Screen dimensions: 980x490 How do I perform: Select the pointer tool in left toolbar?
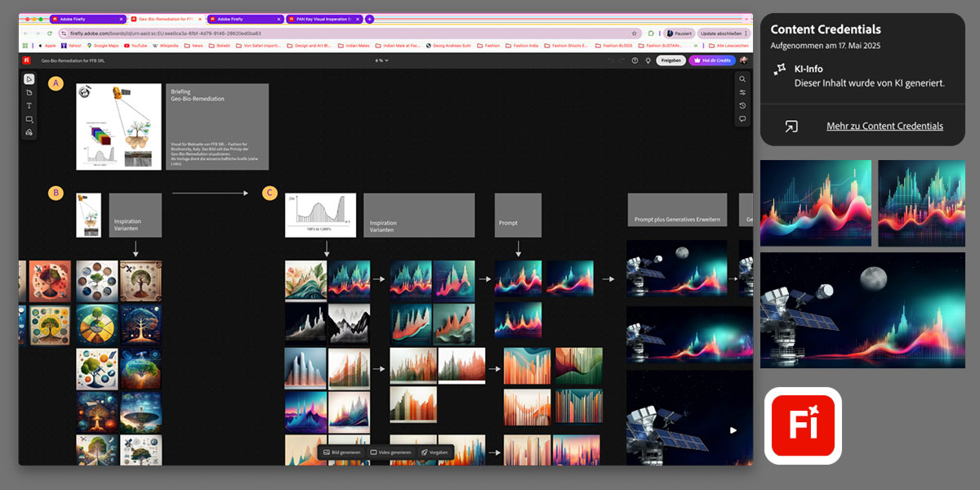tap(29, 79)
